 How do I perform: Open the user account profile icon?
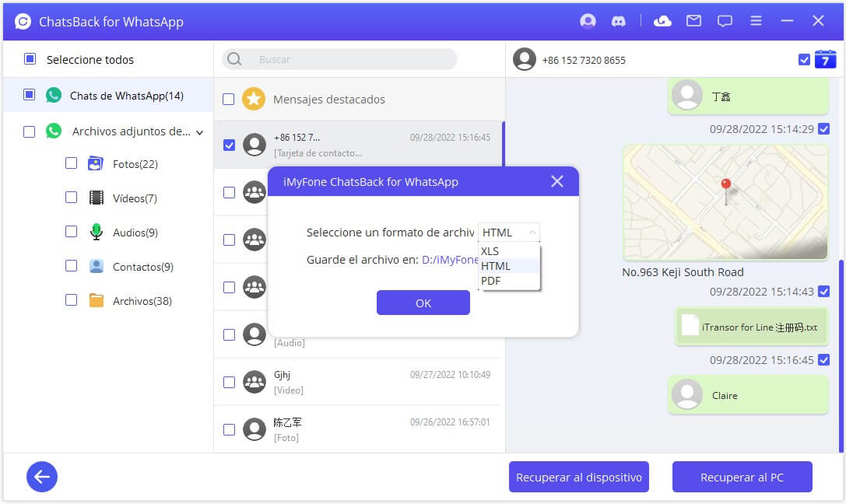tap(588, 22)
